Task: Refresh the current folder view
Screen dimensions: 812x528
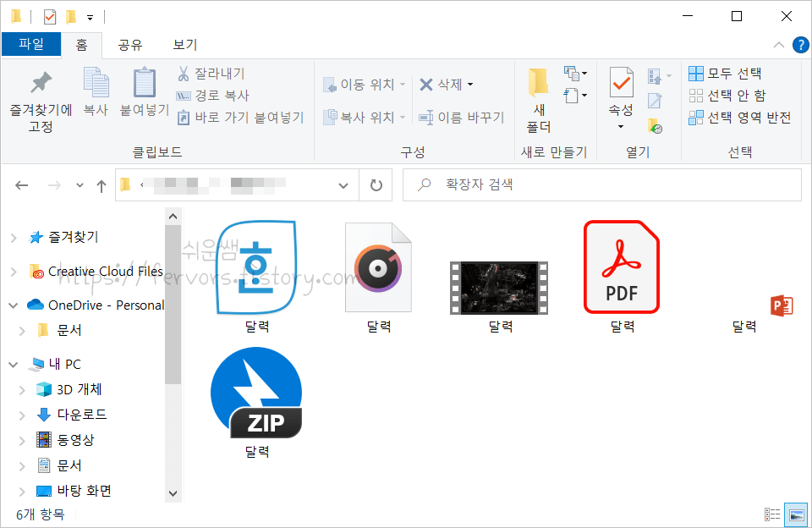Action: (x=376, y=185)
